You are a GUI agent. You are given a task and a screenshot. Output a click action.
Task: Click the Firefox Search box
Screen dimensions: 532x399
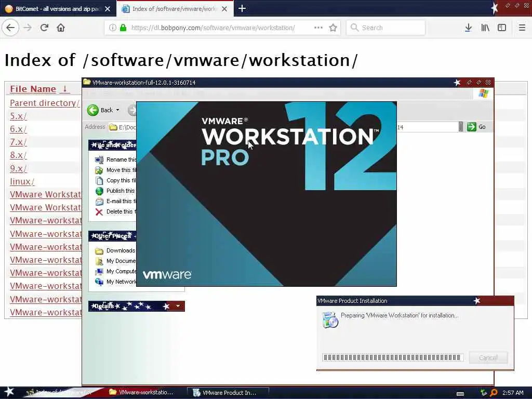[385, 28]
